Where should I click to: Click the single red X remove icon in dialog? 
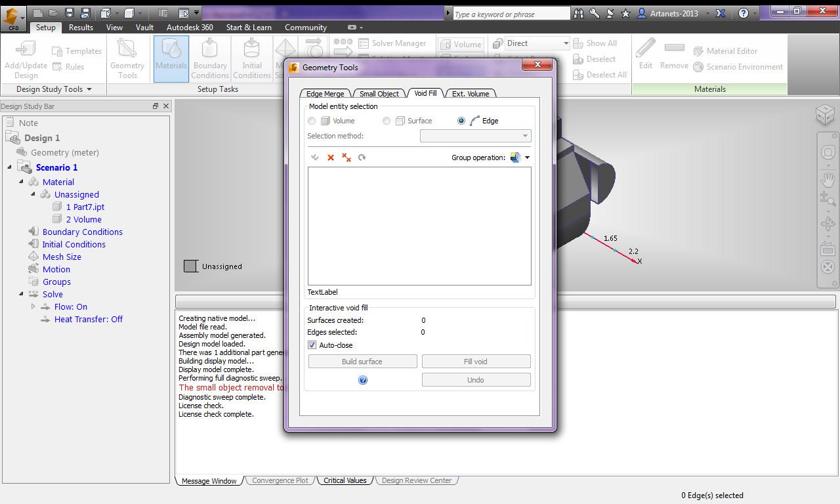(331, 157)
